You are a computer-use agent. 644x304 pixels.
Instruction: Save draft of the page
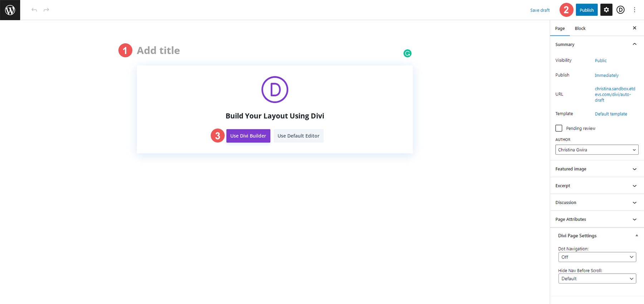click(x=540, y=10)
